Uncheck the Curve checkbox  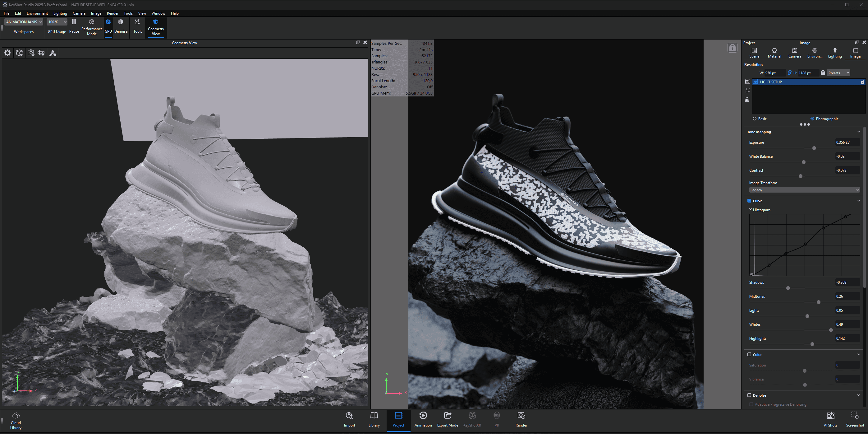[749, 201]
